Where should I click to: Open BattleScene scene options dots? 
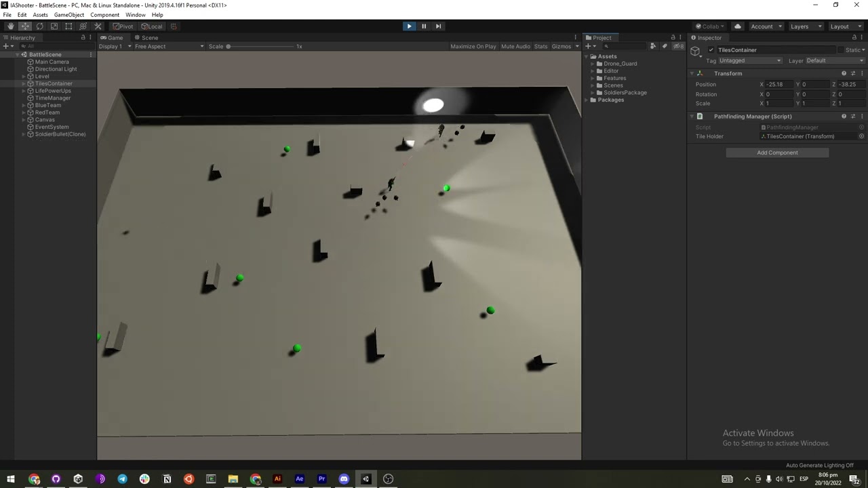pyautogui.click(x=91, y=55)
